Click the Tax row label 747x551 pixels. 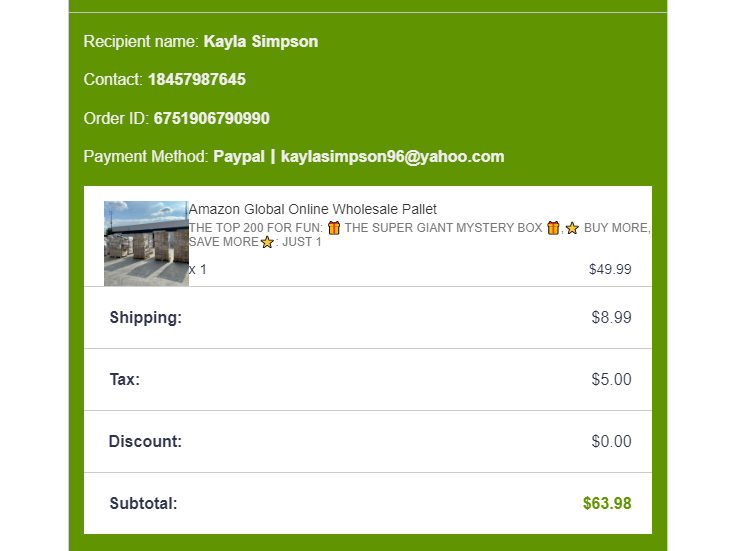pos(125,380)
